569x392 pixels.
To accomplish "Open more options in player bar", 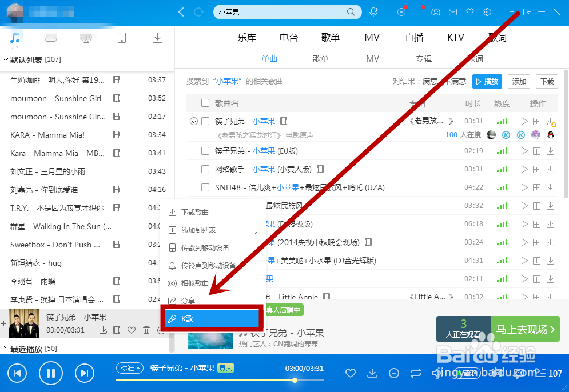I will tap(394, 373).
